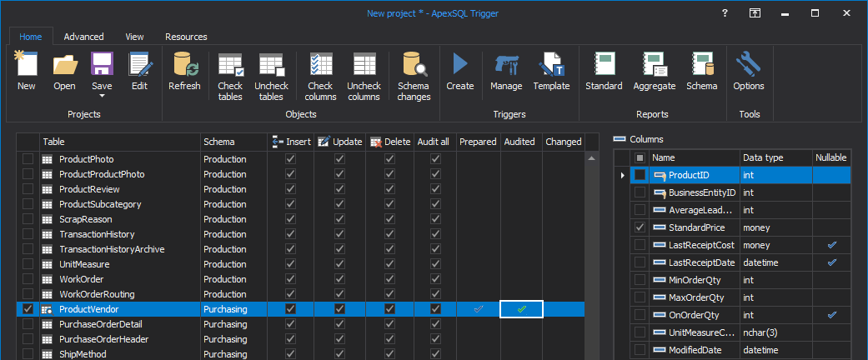The image size is (868, 360).
Task: Open the trigger Template editor
Action: pyautogui.click(x=551, y=71)
